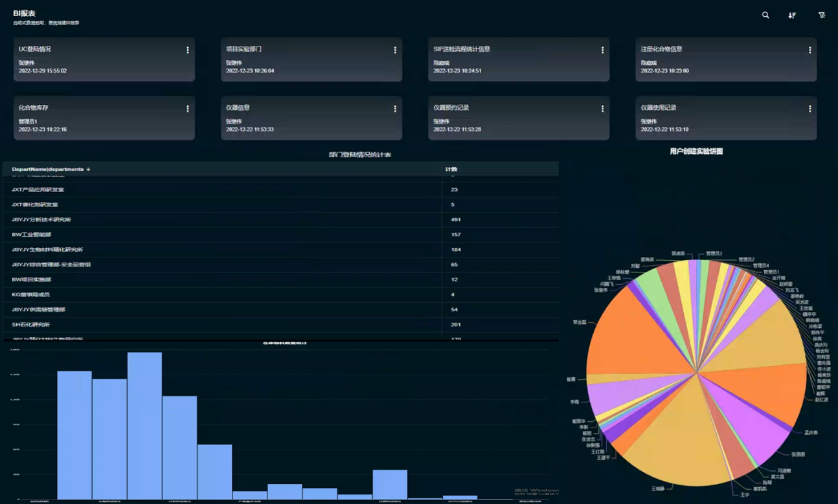Image resolution: width=838 pixels, height=504 pixels.
Task: Click the count value 65
Action: pyautogui.click(x=454, y=265)
